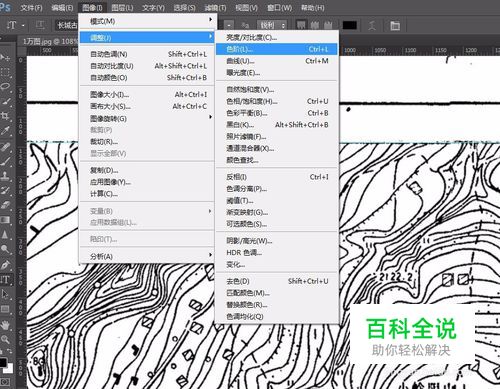
Task: Open the 窗口(W) menu
Action: 279,7
